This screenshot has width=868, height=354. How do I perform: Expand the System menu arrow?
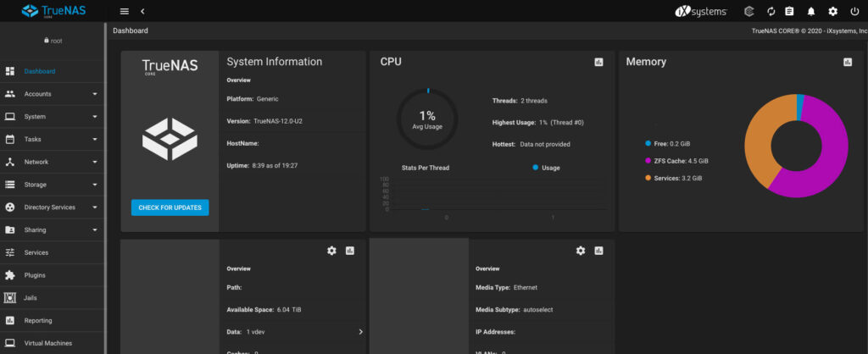(x=95, y=117)
